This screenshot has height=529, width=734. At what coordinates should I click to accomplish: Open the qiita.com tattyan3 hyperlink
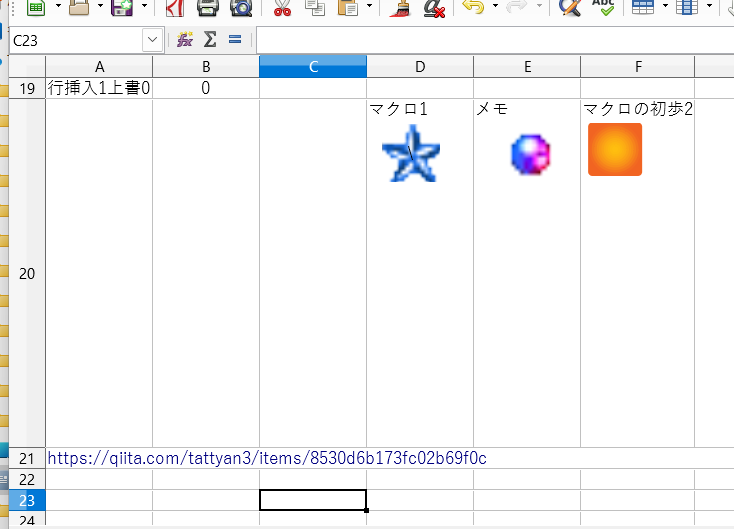[267, 458]
